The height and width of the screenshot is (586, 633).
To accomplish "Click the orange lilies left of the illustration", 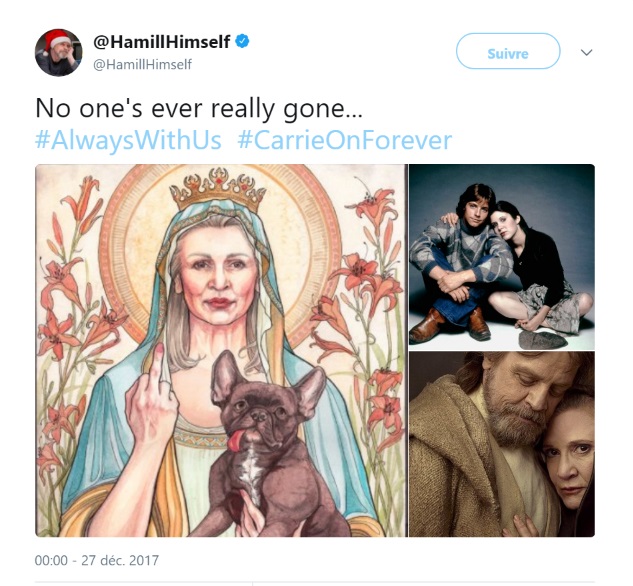I will 68,300.
